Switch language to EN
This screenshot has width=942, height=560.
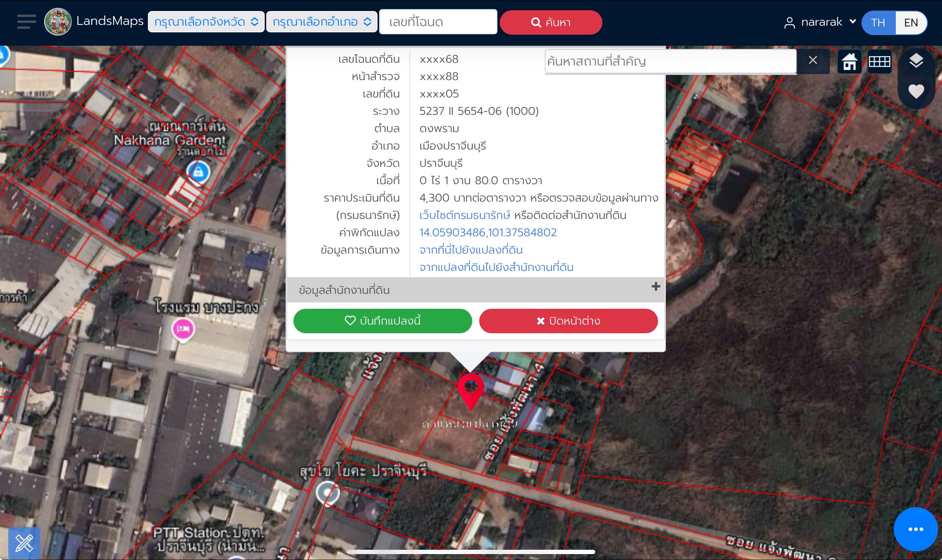pyautogui.click(x=911, y=22)
